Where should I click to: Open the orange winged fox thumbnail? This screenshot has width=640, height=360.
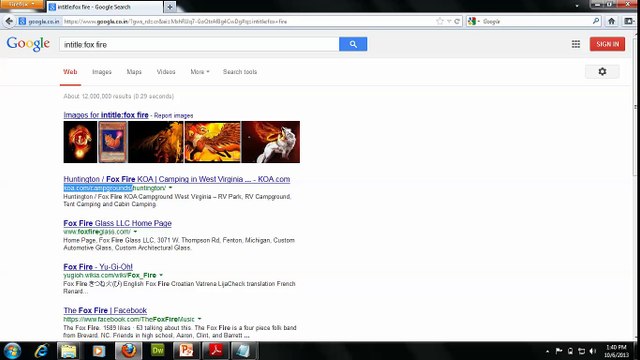[x=213, y=142]
